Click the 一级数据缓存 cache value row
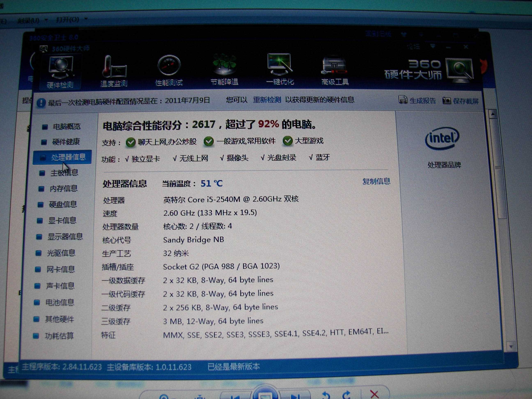The height and width of the screenshot is (399, 532). [x=218, y=280]
